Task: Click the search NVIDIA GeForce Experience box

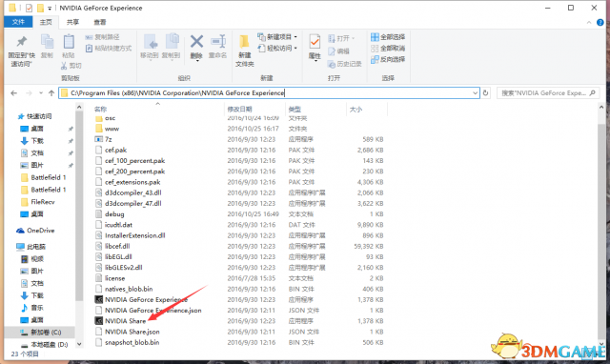Action: [x=548, y=93]
